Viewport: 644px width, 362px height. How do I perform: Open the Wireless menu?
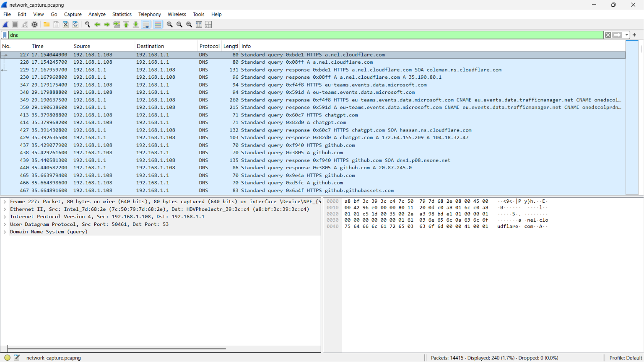[177, 14]
